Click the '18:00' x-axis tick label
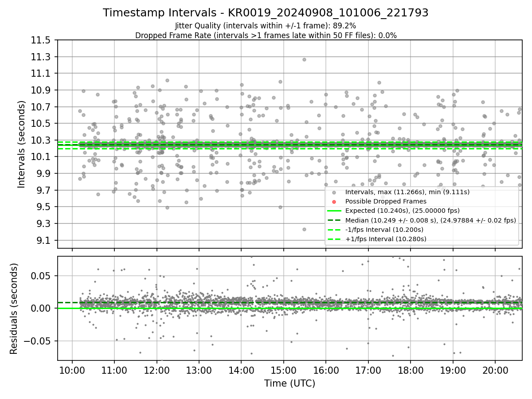Screen dimensions: 532x399 pos(411,370)
